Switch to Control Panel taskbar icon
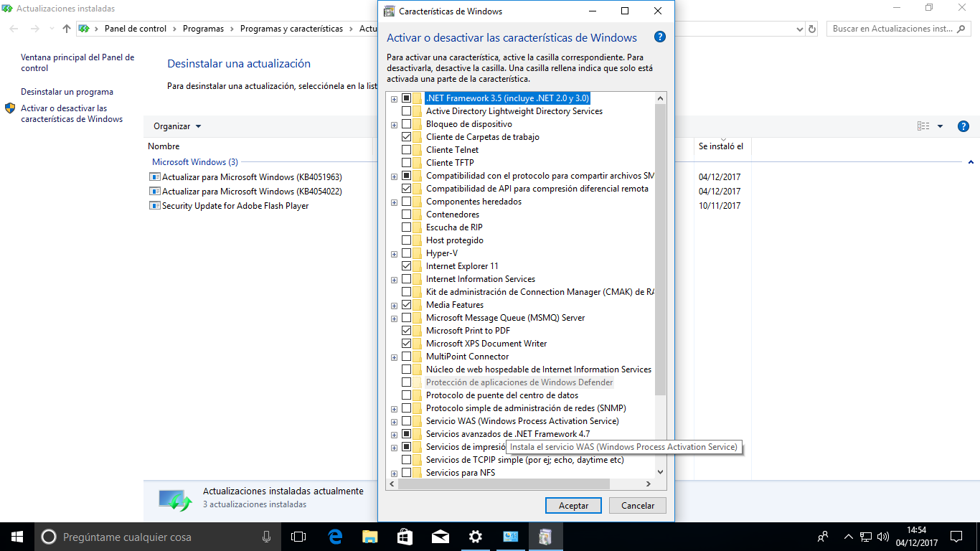Viewport: 980px width, 551px height. (x=510, y=537)
